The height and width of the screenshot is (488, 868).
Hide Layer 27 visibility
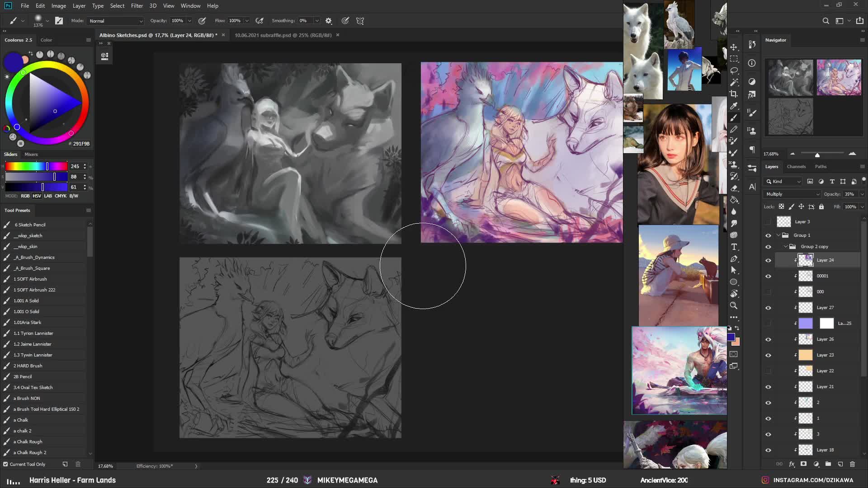pos(768,308)
